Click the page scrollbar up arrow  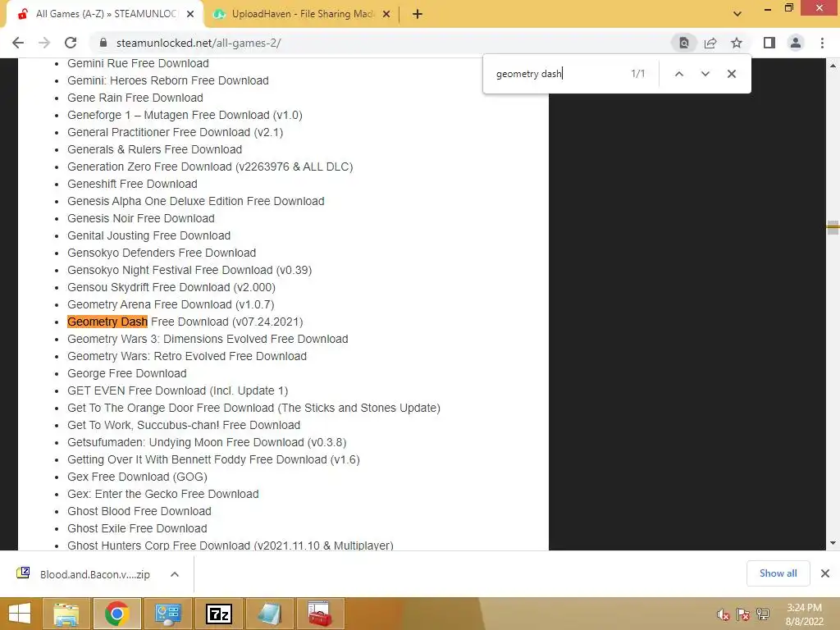pos(833,66)
